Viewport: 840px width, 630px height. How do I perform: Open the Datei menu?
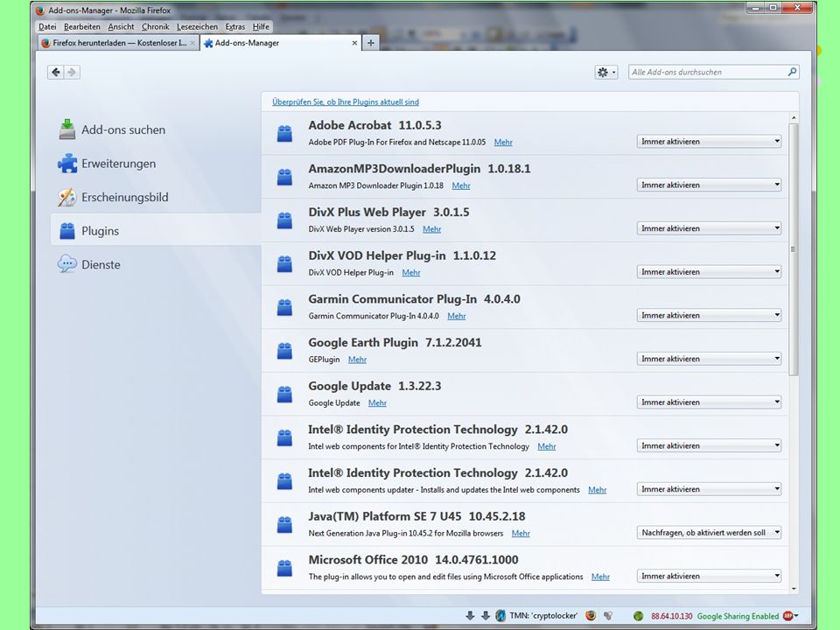point(47,27)
